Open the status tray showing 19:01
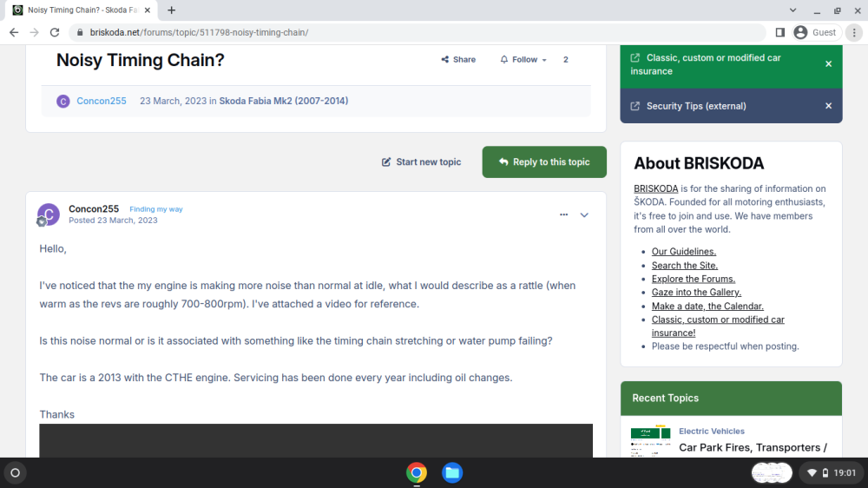This screenshot has width=868, height=488. (832, 473)
